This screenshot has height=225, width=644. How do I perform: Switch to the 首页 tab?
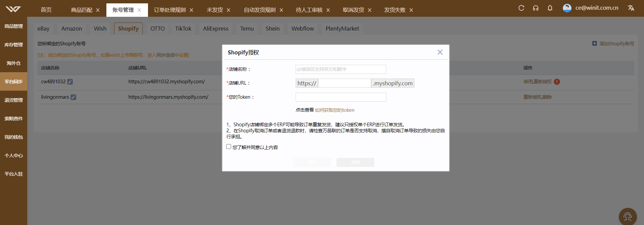click(x=46, y=10)
